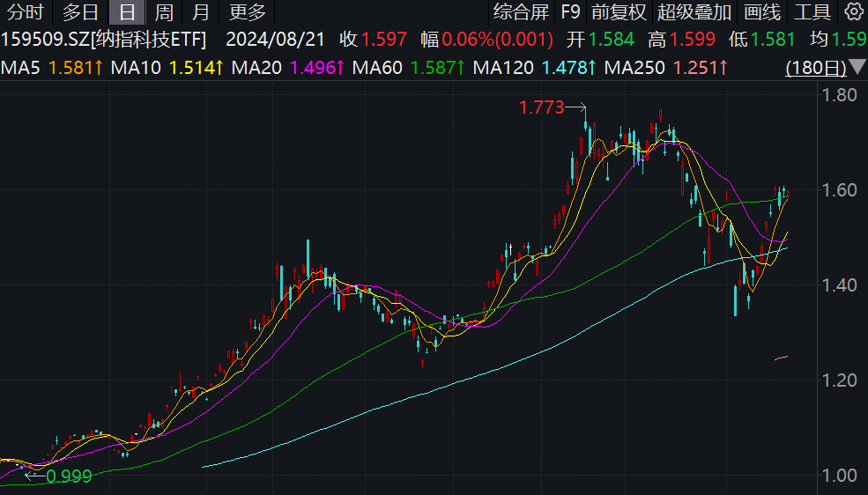Click the 超级叠加 overlay button
The width and height of the screenshot is (868, 495).
pos(694,11)
